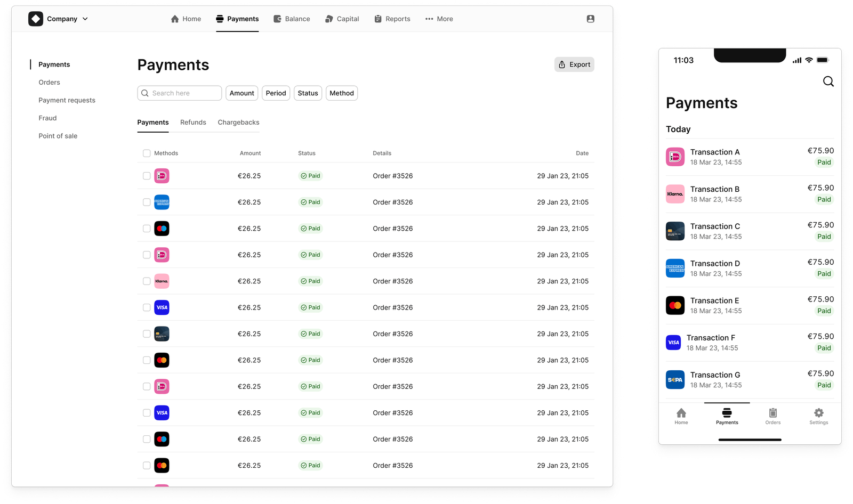
Task: Click the Visa icon beside Transaction F
Action: [x=673, y=343]
